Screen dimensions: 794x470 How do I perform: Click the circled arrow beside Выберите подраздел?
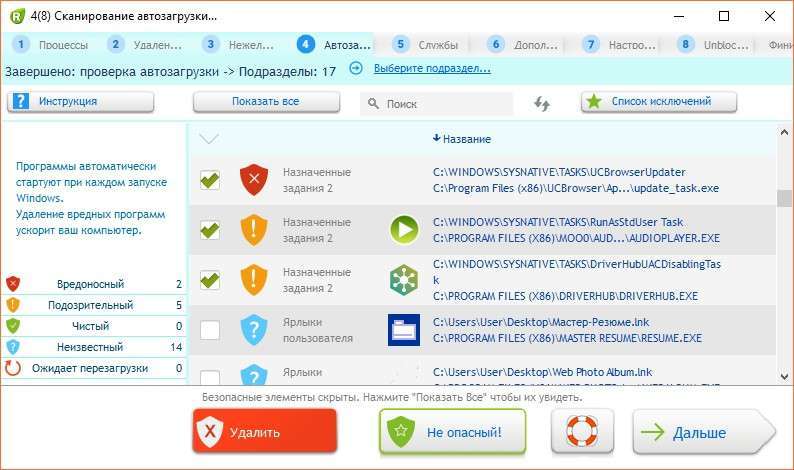pos(356,68)
